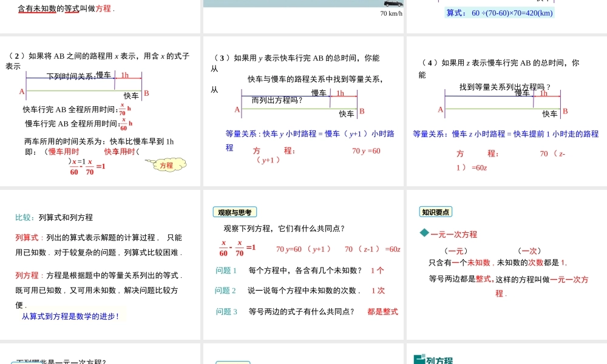607x364 pixels.
Task: Select the 观察与思考 slide thumbnail
Action: coord(303,265)
